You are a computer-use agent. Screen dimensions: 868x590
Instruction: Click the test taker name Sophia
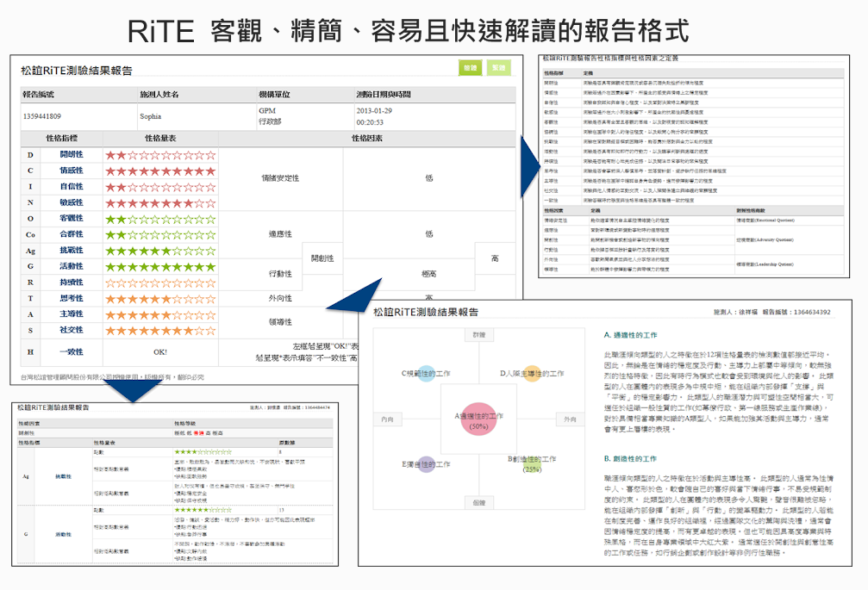[151, 116]
